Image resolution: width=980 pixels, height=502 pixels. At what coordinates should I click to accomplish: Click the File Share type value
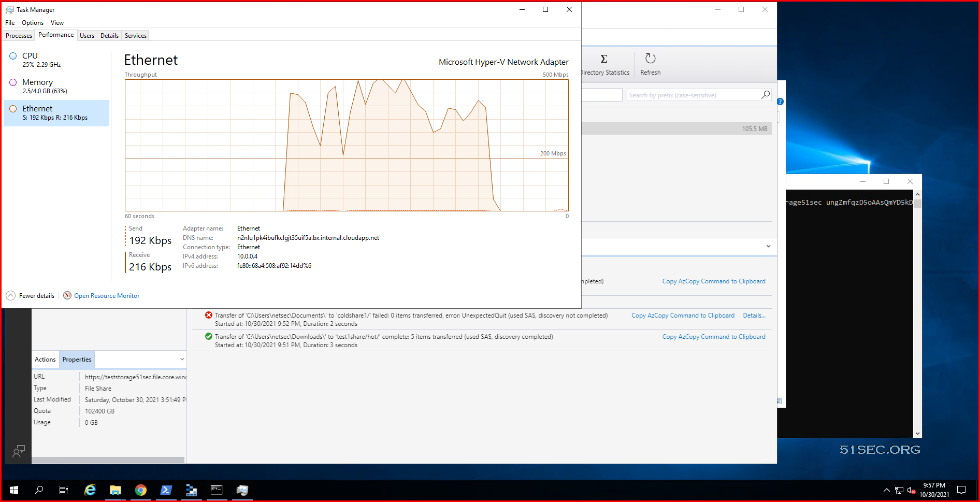click(x=98, y=389)
